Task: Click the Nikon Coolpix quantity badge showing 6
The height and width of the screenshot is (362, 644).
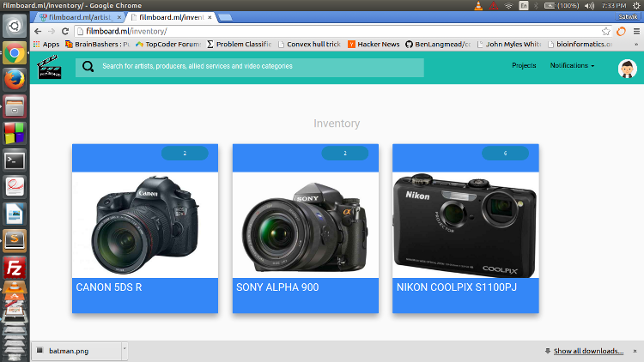Action: [505, 153]
